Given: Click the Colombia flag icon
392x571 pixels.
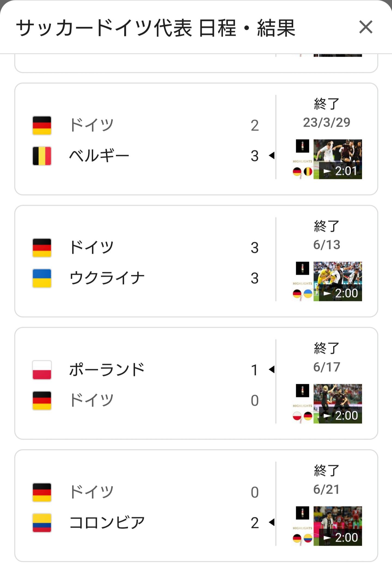Looking at the screenshot, I should tap(42, 523).
